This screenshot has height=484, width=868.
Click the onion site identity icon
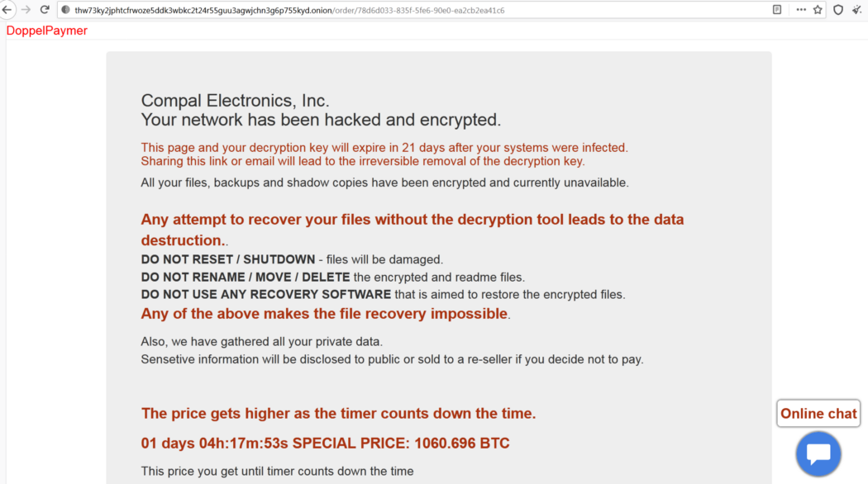65,10
